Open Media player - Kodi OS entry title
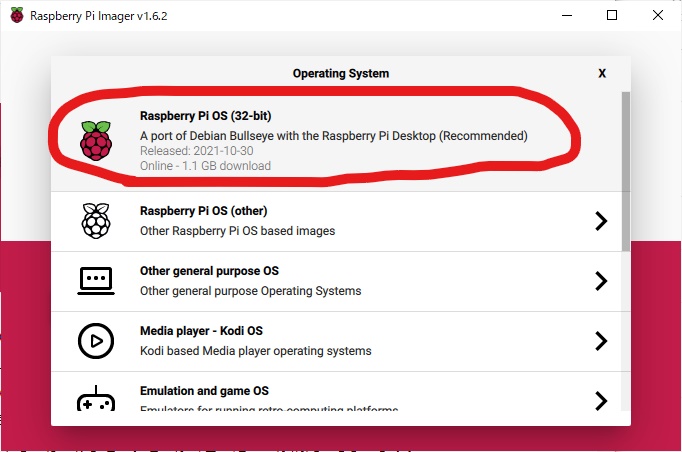 201,331
